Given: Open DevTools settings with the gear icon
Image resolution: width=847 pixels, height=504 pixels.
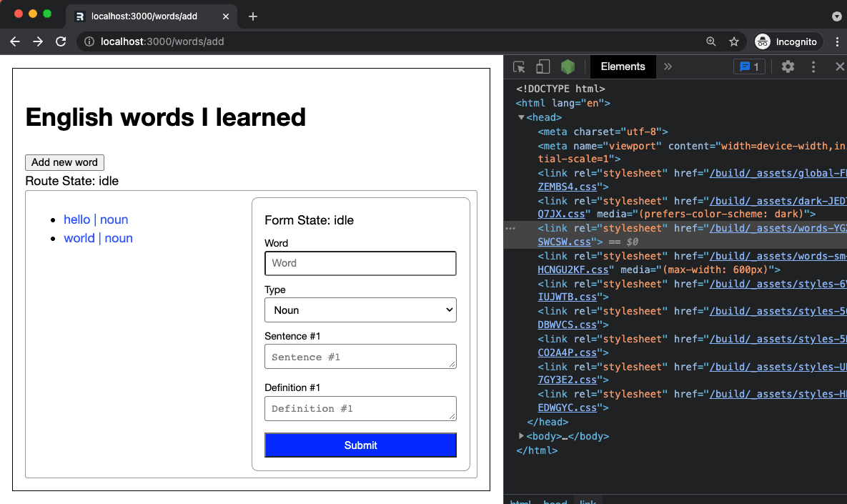Looking at the screenshot, I should point(787,66).
